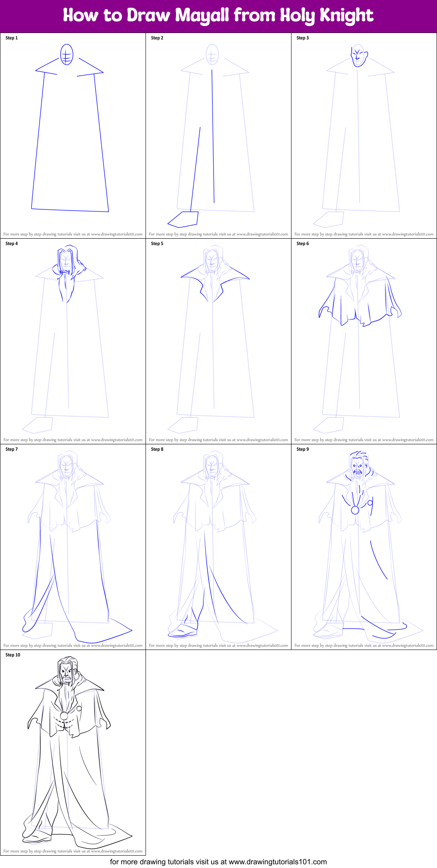Open the Step 5 drawing thumbnail
The image size is (437, 868).
218,341
